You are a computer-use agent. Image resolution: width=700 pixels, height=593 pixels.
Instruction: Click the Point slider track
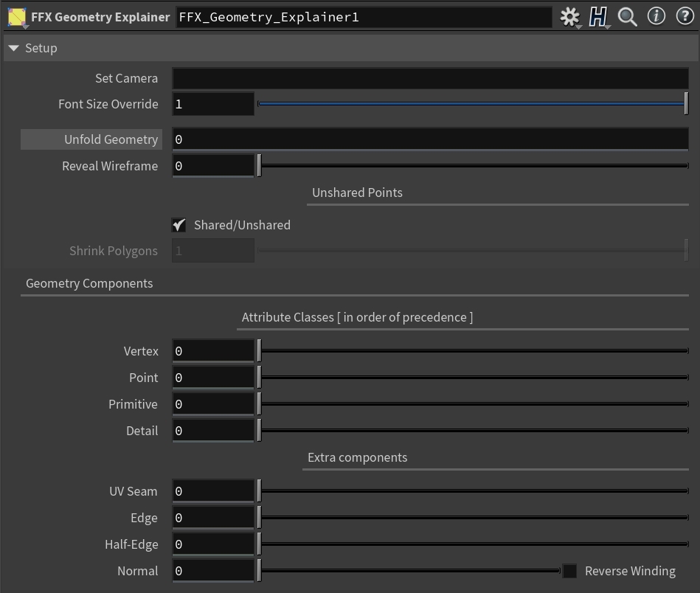tap(473, 378)
